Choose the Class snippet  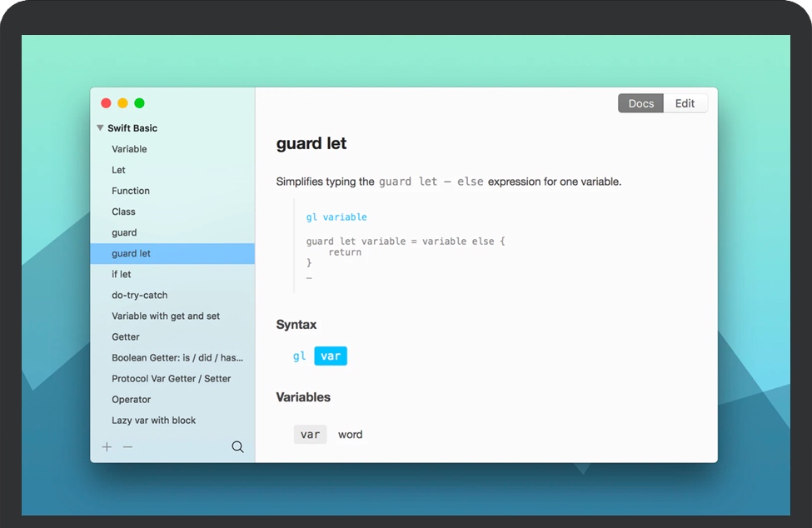click(123, 212)
